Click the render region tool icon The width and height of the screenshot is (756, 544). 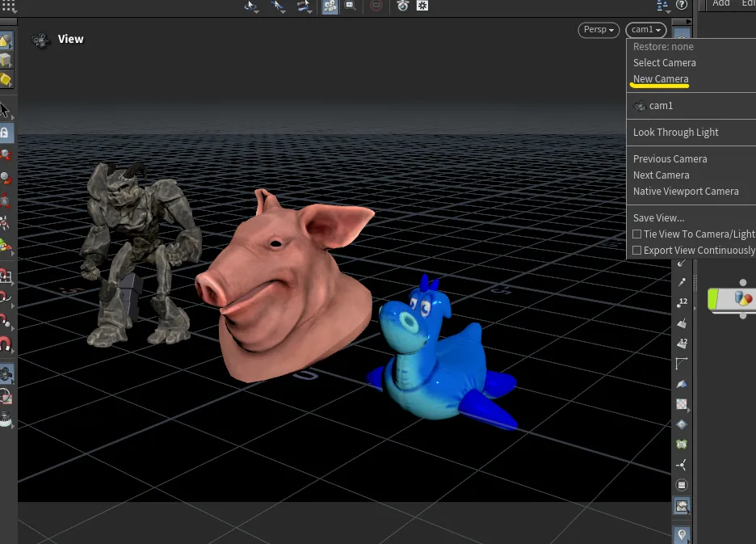(x=6, y=397)
